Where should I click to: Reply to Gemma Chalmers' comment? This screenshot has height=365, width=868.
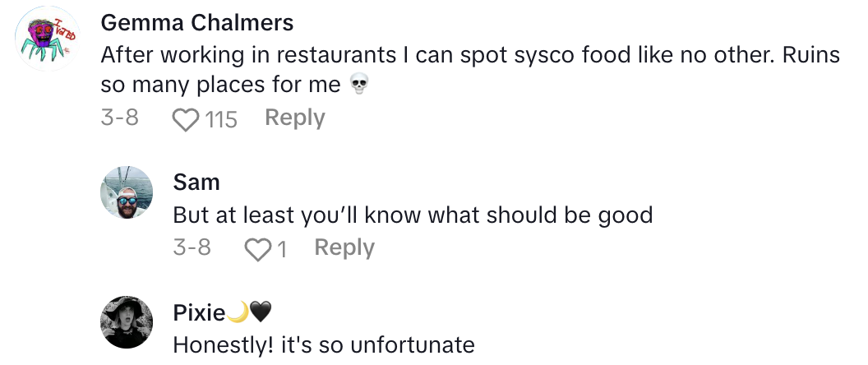[x=294, y=118]
